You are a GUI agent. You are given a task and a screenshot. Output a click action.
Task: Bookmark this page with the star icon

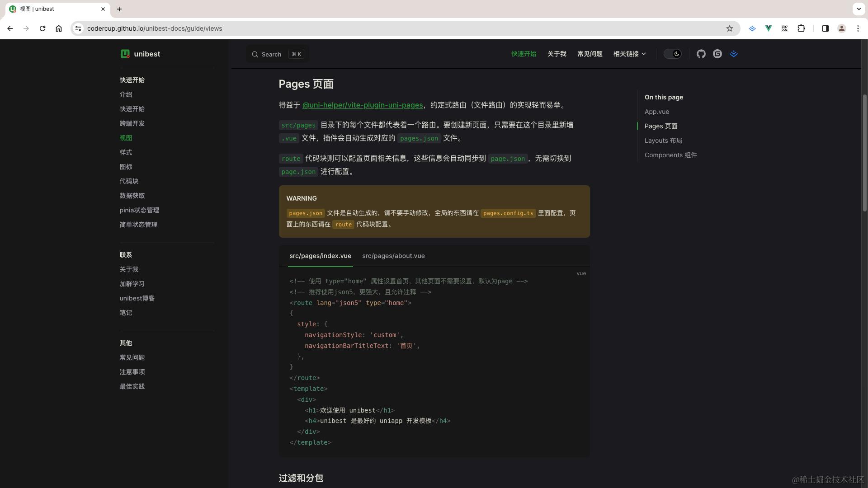(730, 28)
